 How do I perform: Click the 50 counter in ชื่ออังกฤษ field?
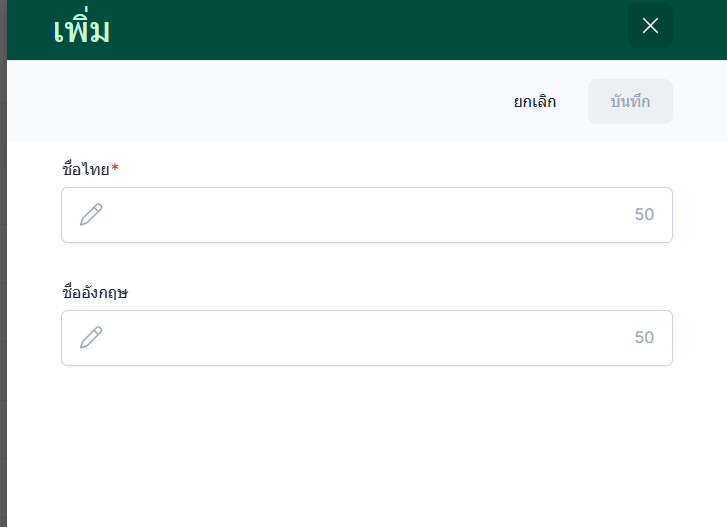(x=644, y=338)
